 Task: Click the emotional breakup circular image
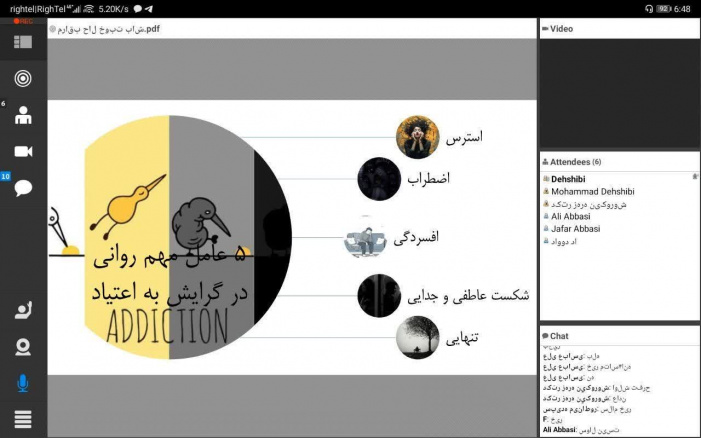379,295
